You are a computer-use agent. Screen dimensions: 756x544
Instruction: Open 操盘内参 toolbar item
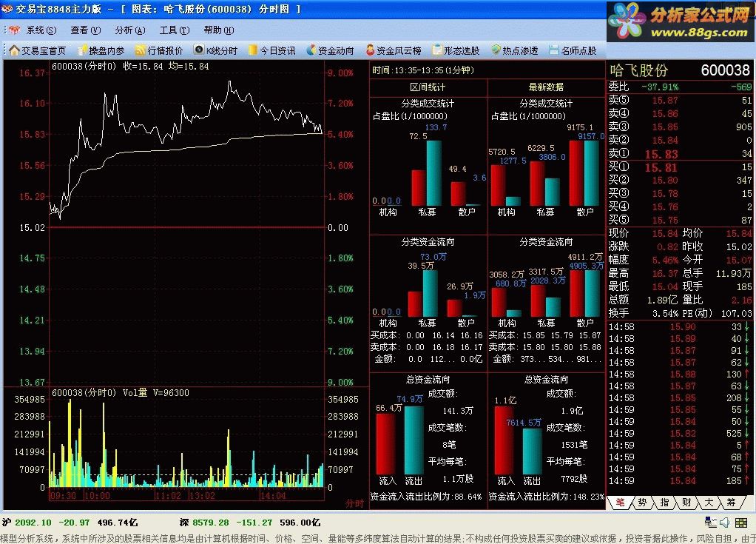click(101, 50)
